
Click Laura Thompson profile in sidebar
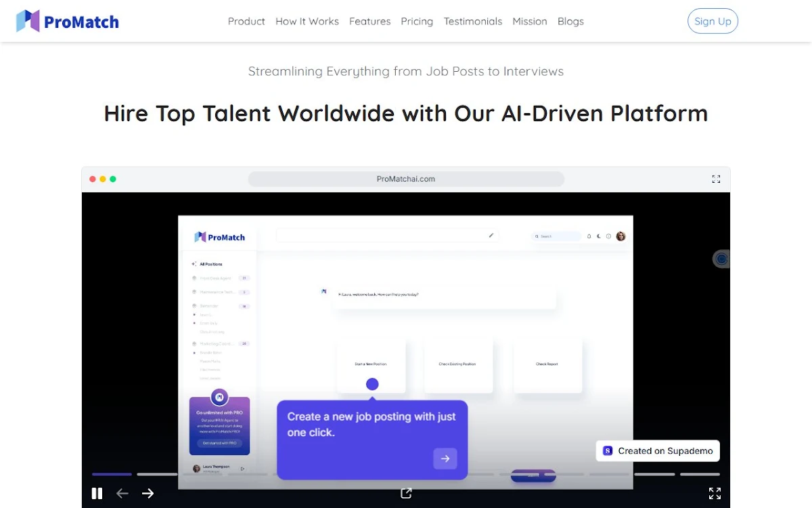(x=212, y=468)
